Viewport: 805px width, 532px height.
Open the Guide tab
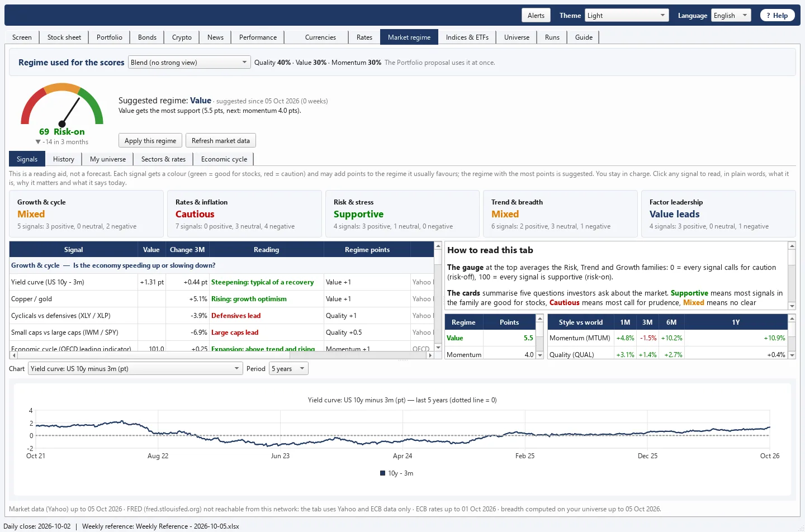584,37
